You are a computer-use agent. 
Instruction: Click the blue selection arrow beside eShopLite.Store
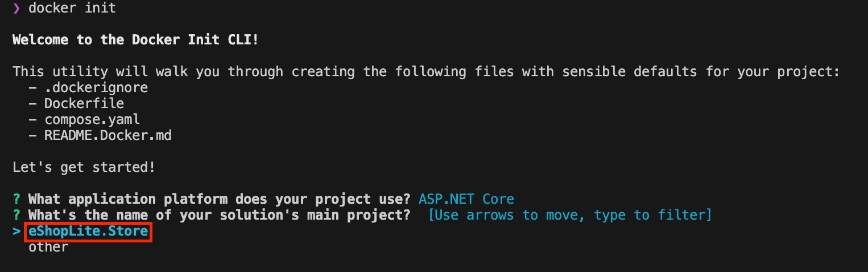(16, 232)
